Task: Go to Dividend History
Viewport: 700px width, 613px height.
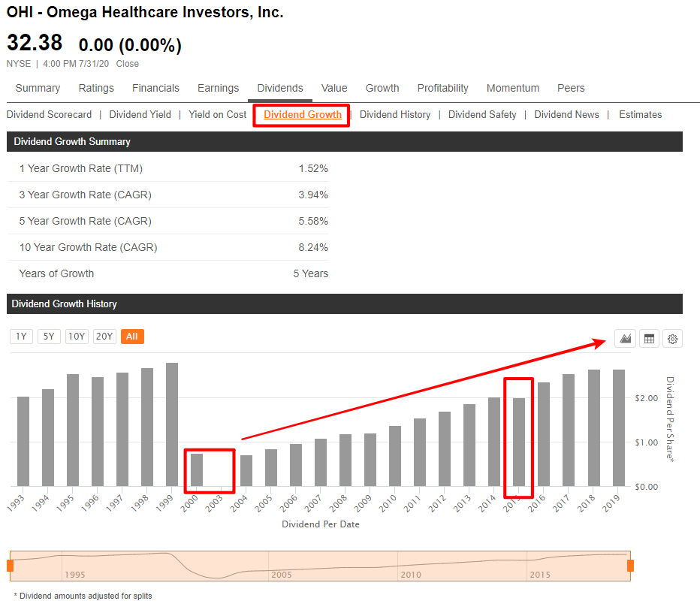Action: [x=395, y=115]
